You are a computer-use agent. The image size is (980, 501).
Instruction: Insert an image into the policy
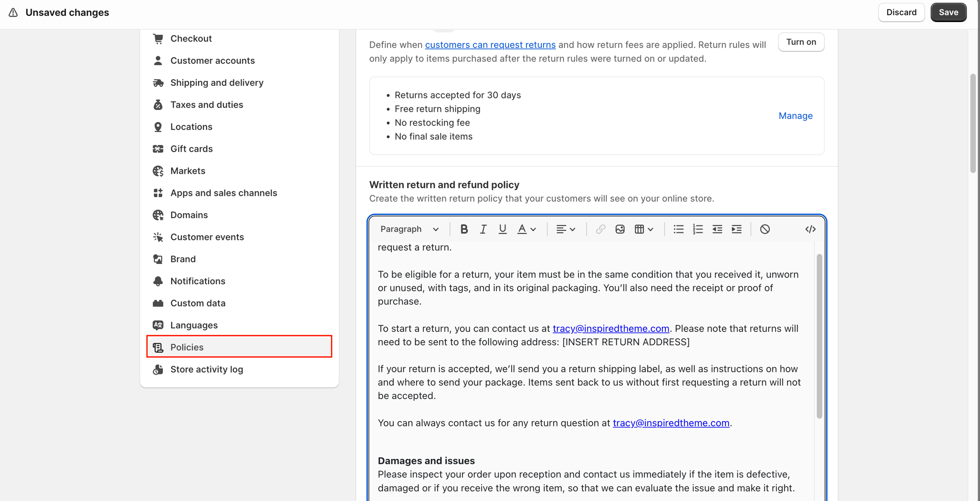point(620,229)
